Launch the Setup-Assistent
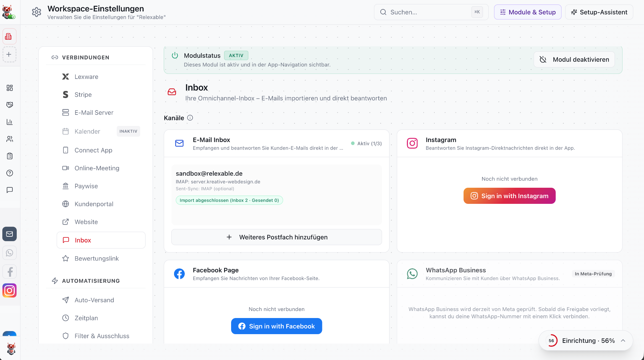Image resolution: width=644 pixels, height=360 pixels. point(599,12)
